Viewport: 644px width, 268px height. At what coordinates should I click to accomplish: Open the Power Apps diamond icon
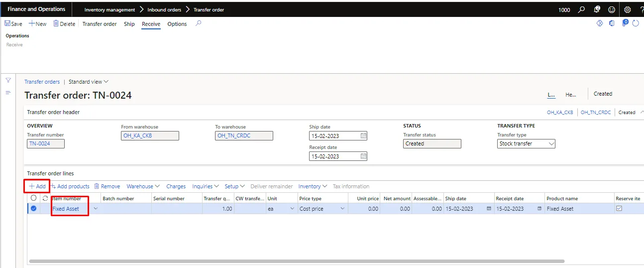click(x=600, y=23)
